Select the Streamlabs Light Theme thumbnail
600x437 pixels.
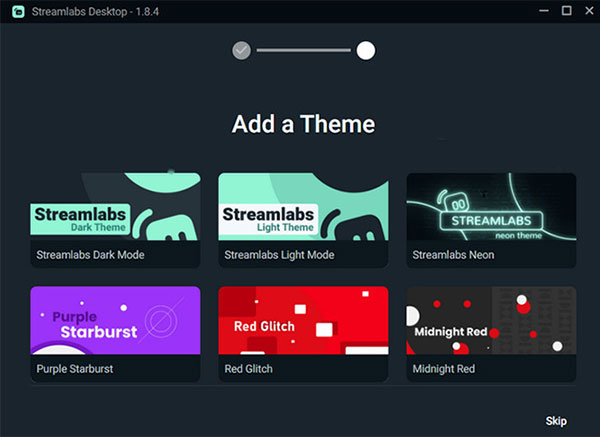303,207
